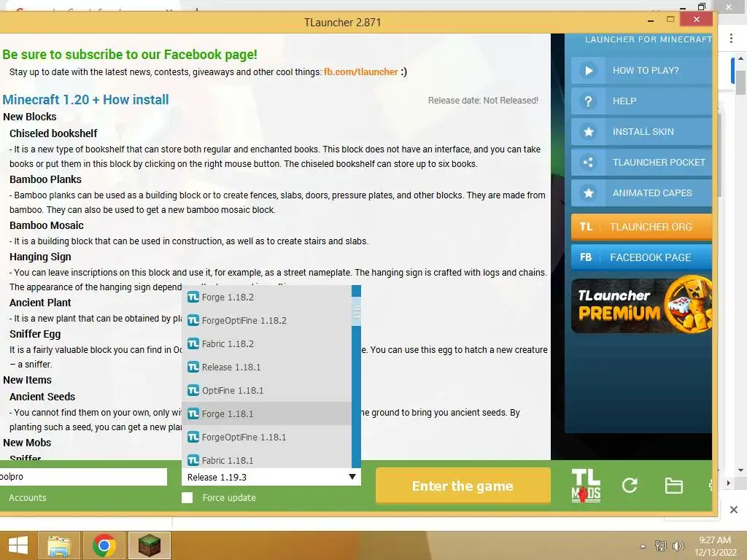747x560 pixels.
Task: Select Forge 1.18.2 from version list
Action: point(267,297)
